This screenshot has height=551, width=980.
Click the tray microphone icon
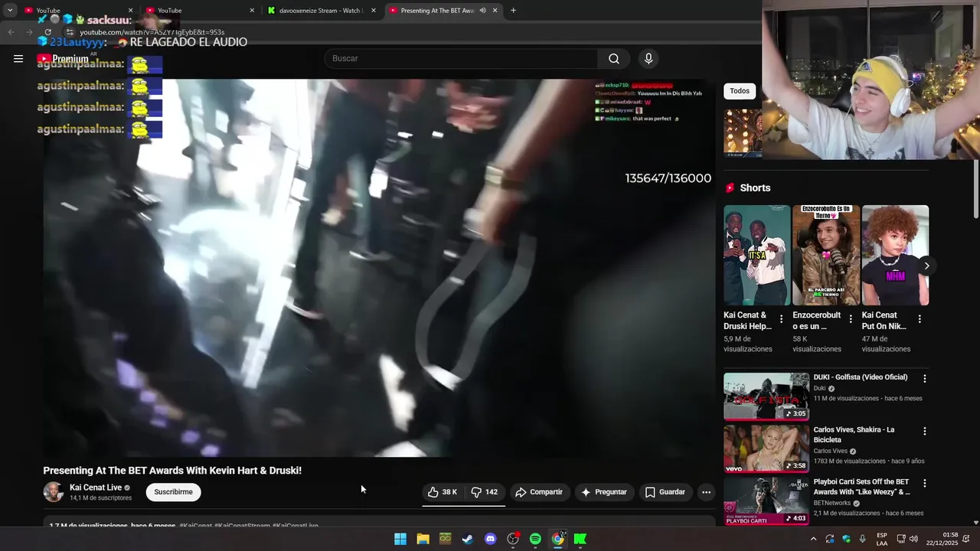pyautogui.click(x=863, y=540)
